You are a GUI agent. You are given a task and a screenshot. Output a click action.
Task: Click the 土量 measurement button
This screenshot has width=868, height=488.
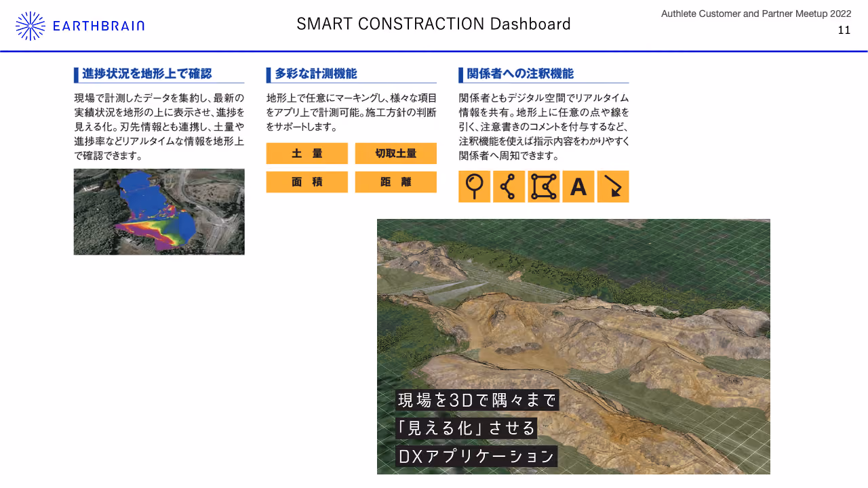307,154
